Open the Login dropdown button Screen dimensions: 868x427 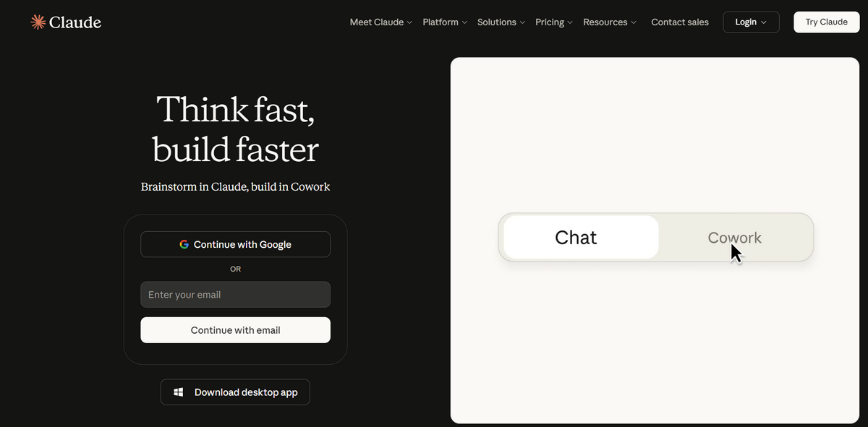tap(751, 22)
